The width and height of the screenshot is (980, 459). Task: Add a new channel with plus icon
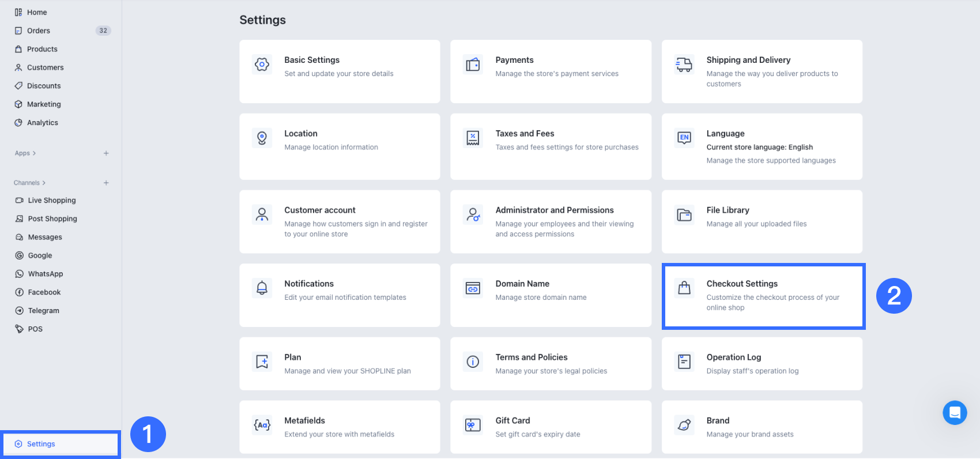tap(106, 183)
